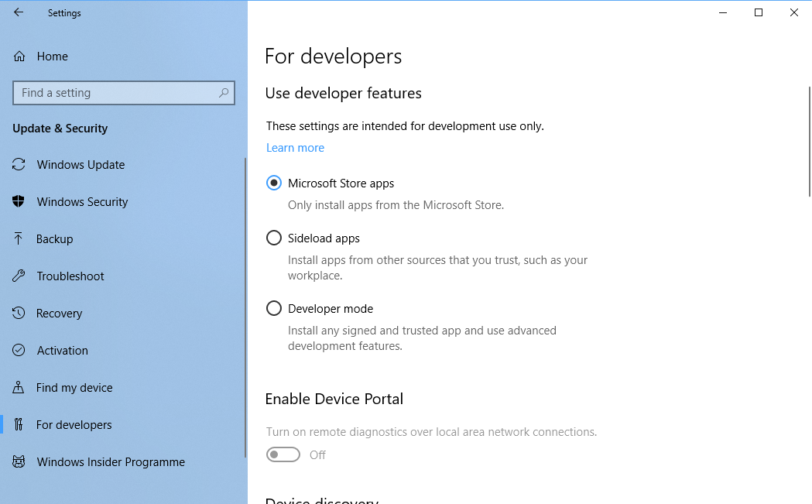812x504 pixels.
Task: Maximize the Settings window
Action: (759, 12)
